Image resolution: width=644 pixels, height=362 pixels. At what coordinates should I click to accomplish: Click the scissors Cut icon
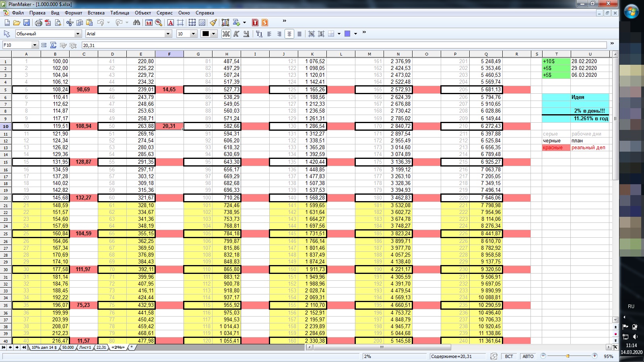(x=70, y=23)
